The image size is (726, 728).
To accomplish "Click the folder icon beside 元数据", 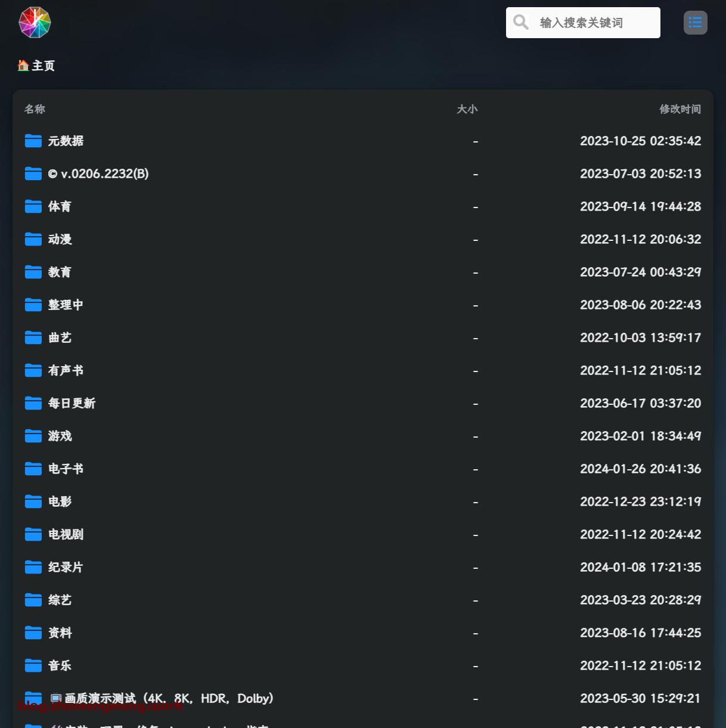I will (x=33, y=141).
